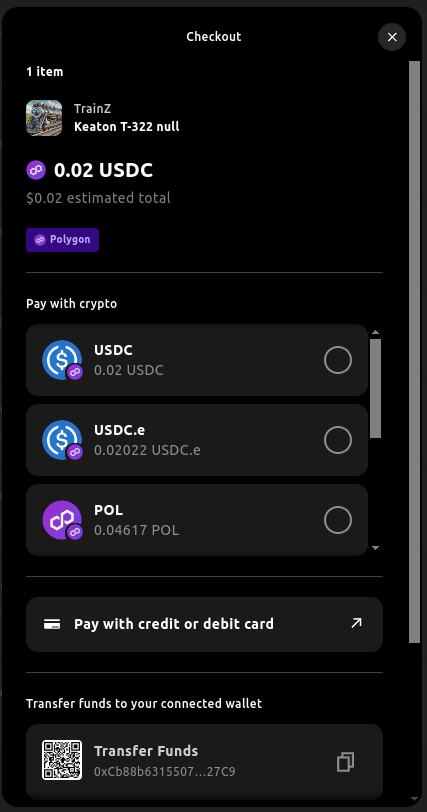Select POL radio button

click(x=338, y=520)
